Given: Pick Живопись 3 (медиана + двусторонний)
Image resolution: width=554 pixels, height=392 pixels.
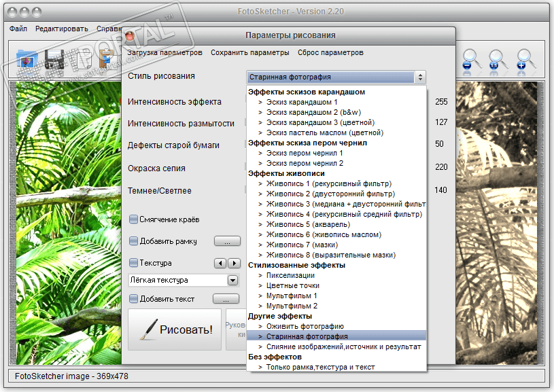Looking at the screenshot, I should point(336,204).
